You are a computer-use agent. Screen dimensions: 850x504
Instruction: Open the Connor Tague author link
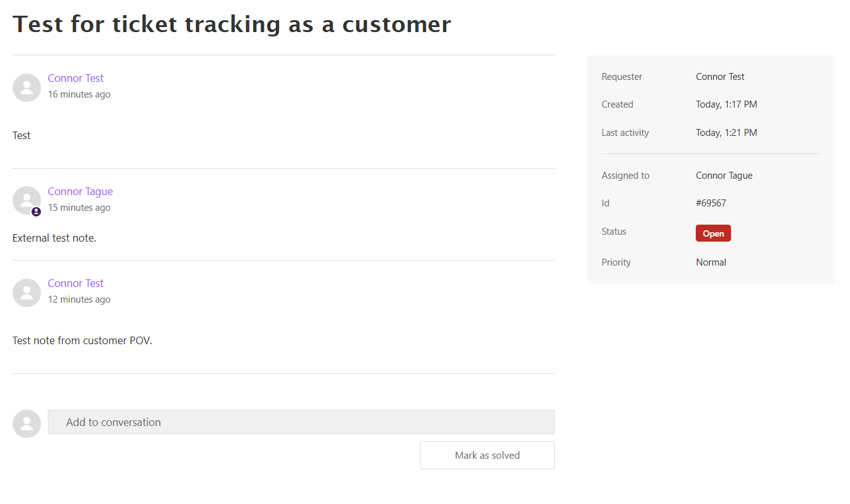80,191
